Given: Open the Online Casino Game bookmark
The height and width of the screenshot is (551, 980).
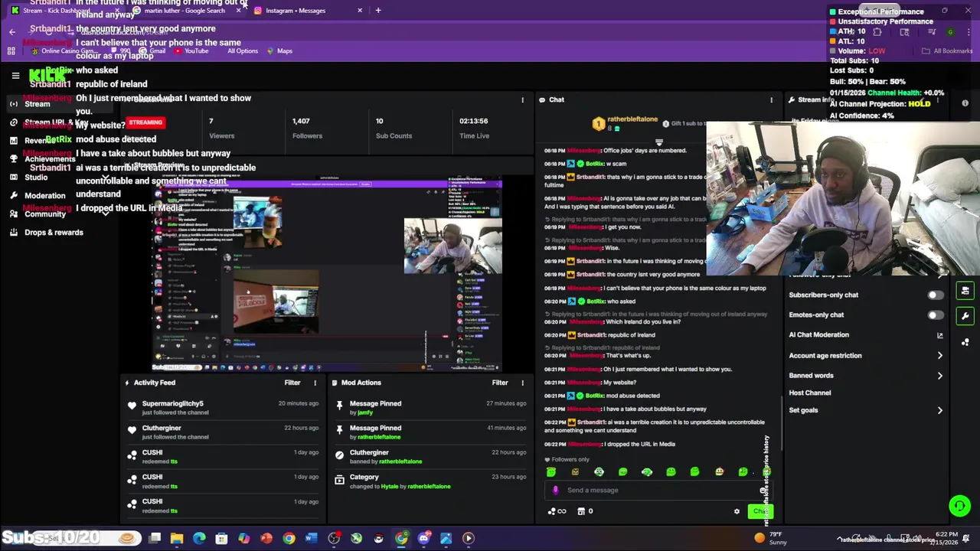Looking at the screenshot, I should click(x=63, y=51).
